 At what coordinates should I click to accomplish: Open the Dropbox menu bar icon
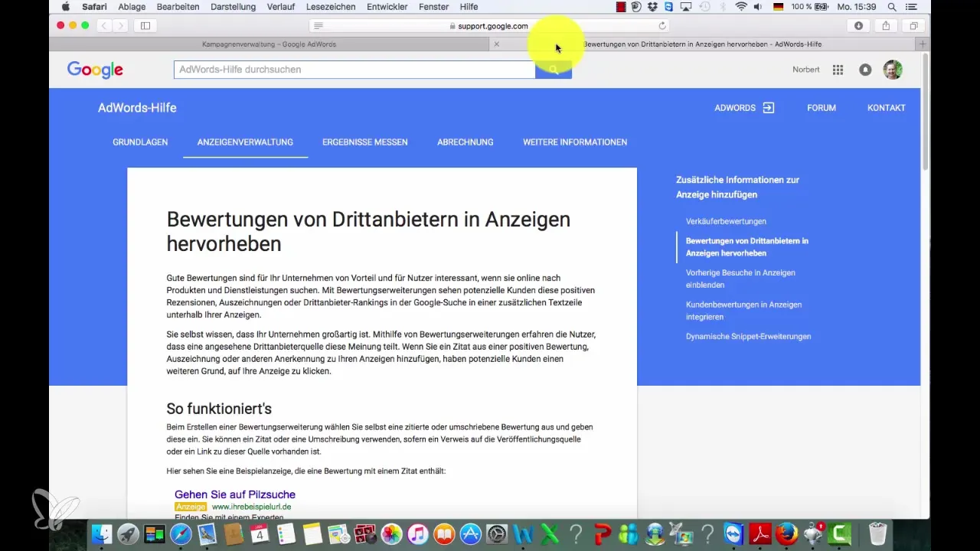(653, 7)
